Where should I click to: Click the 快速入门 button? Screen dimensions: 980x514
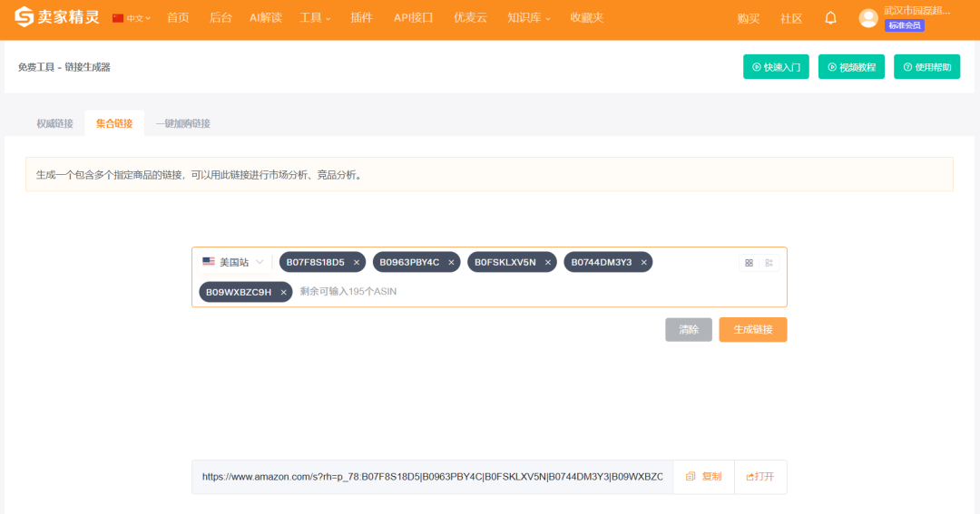coord(776,67)
